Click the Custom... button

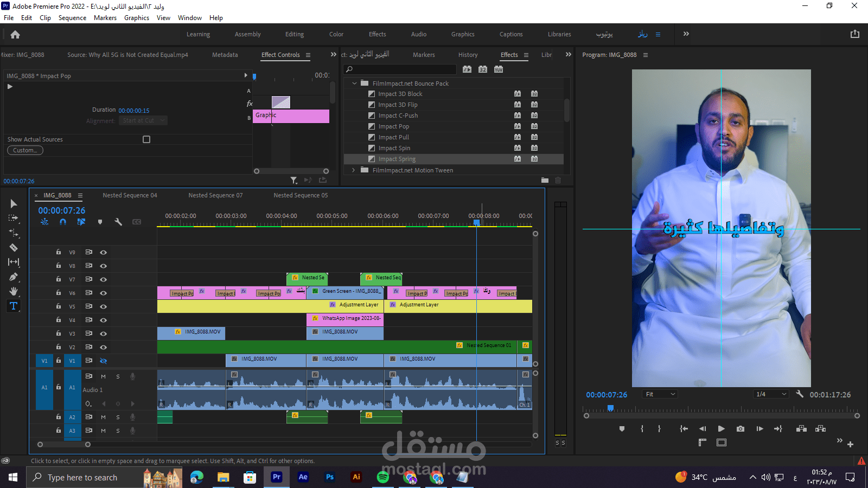pos(25,150)
